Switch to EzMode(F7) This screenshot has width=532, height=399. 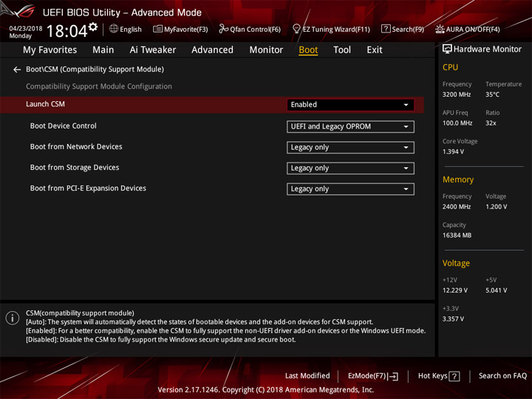pyautogui.click(x=373, y=376)
